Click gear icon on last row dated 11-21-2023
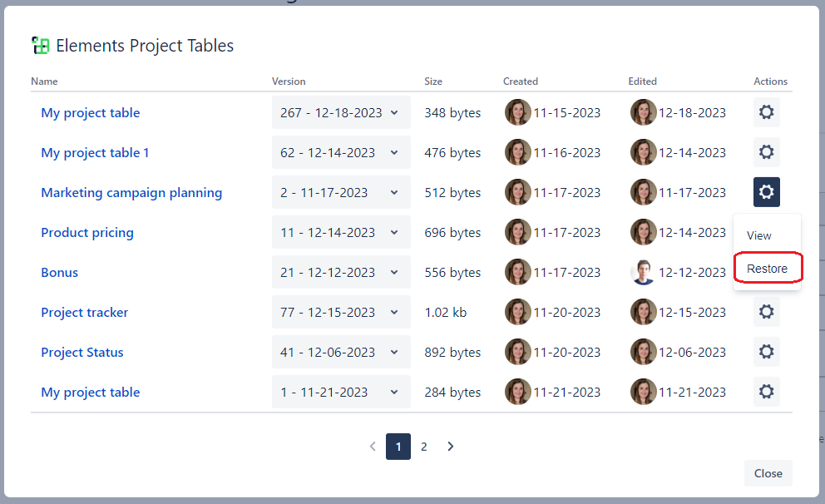825x504 pixels. (x=766, y=393)
